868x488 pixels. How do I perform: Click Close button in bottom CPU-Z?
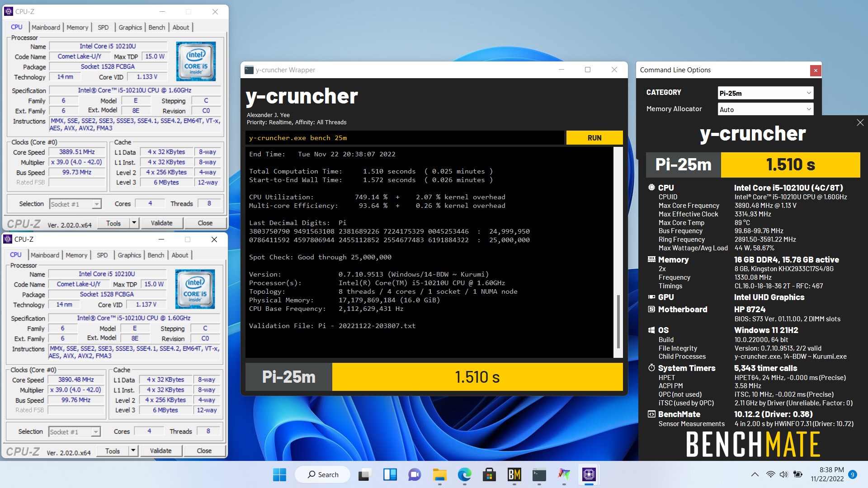pos(204,450)
